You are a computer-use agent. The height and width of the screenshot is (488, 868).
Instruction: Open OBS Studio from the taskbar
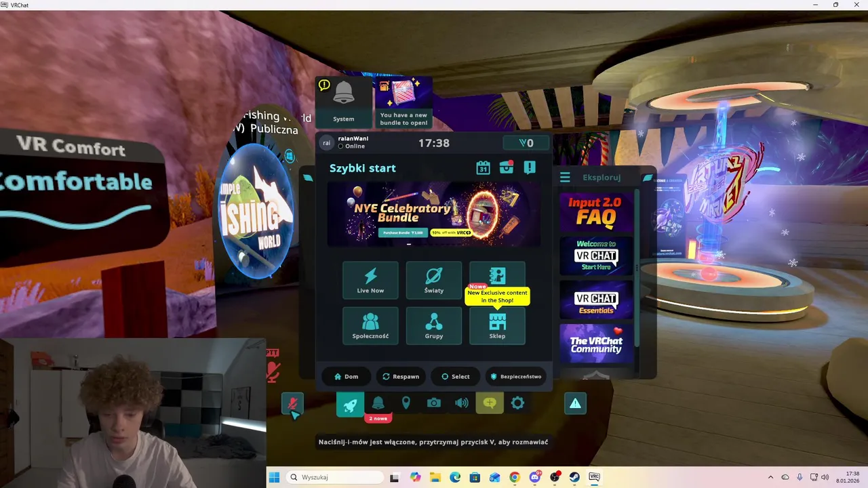[x=555, y=477]
